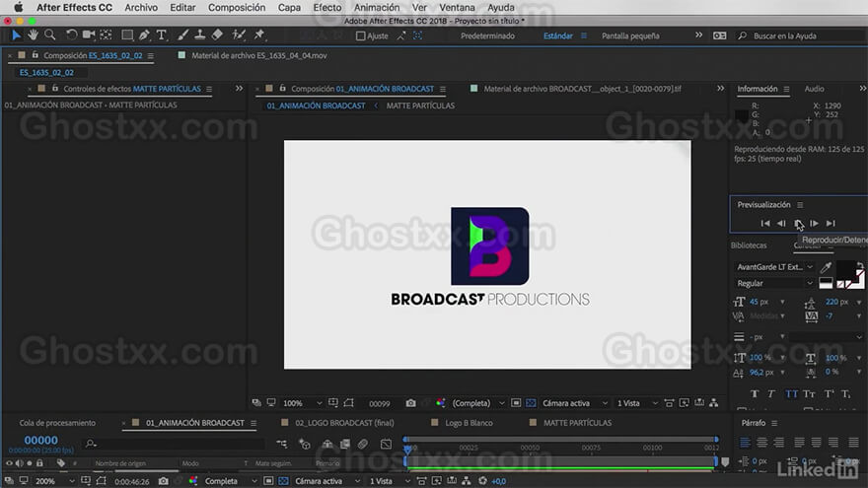Open show channel color management icon in viewer
The height and width of the screenshot is (488, 868).
pyautogui.click(x=440, y=403)
